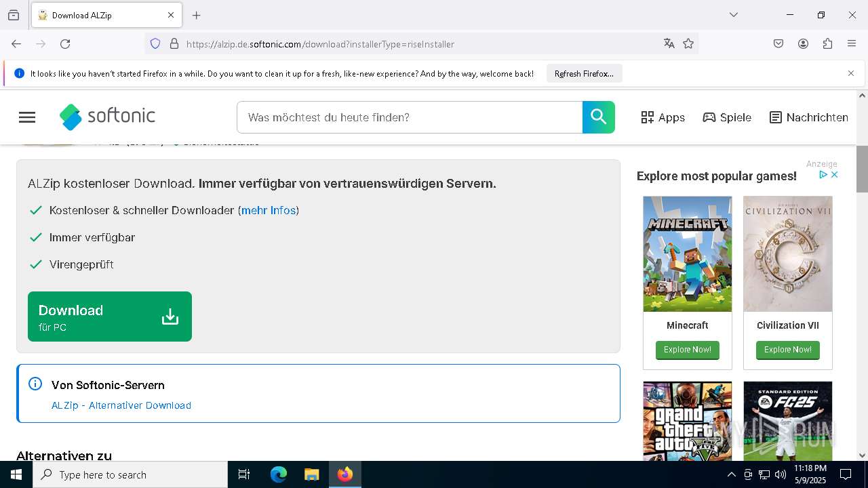Image resolution: width=868 pixels, height=488 pixels.
Task: Open the Grand Theft Auto thumbnail
Action: pyautogui.click(x=688, y=421)
